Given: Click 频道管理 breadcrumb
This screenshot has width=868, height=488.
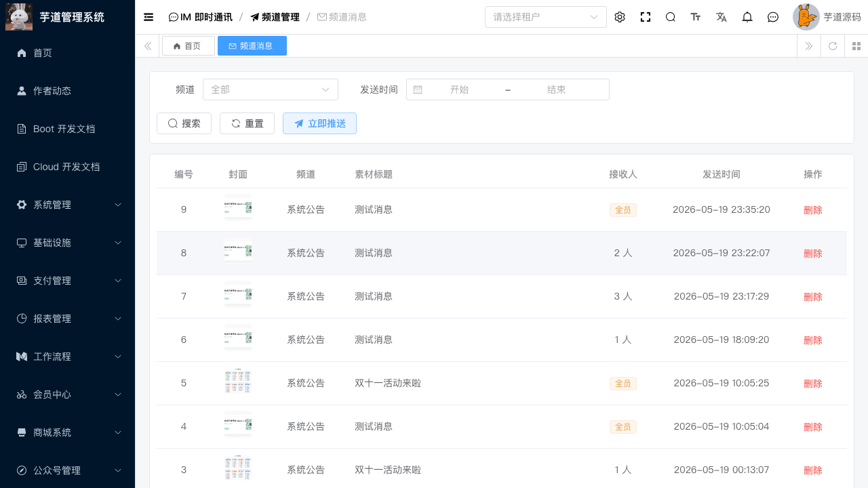Looking at the screenshot, I should tap(275, 17).
